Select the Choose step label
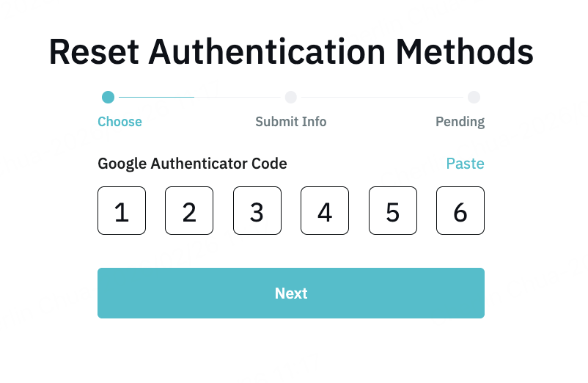Viewport: 588px width, 383px height. coord(120,122)
